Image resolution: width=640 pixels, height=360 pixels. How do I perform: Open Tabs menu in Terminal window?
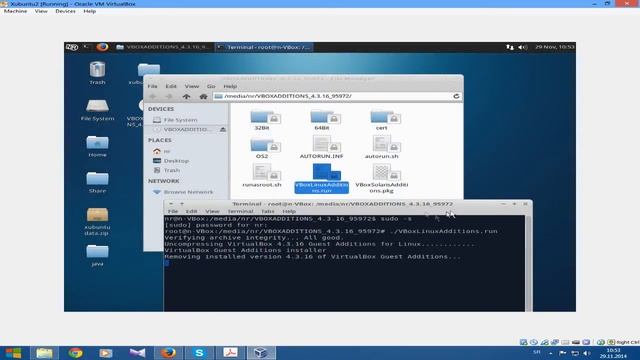(268, 211)
